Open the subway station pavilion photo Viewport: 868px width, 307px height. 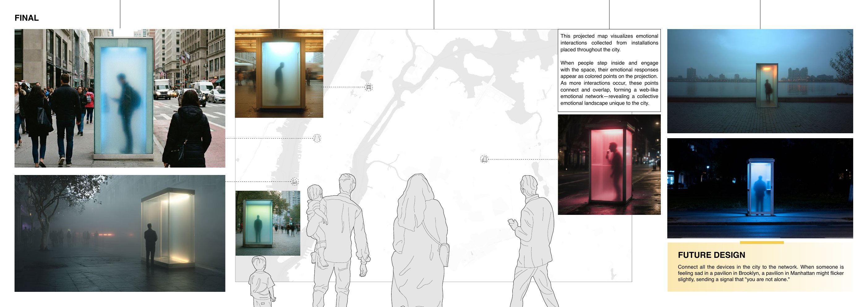[279, 74]
